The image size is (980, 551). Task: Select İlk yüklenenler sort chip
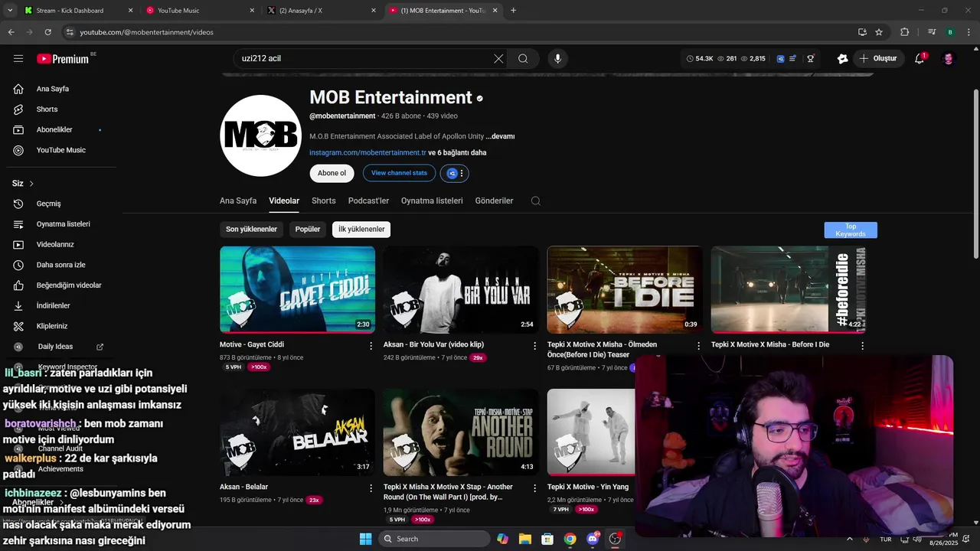coord(361,230)
